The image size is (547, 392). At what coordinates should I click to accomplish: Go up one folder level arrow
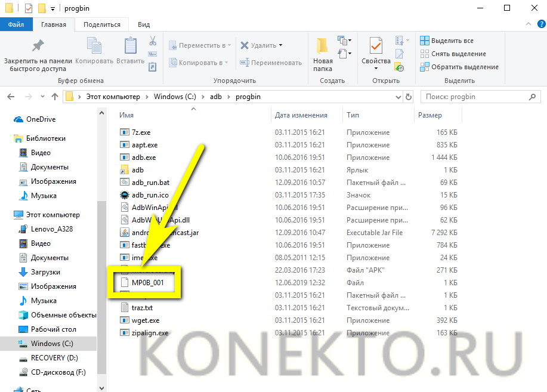click(55, 97)
